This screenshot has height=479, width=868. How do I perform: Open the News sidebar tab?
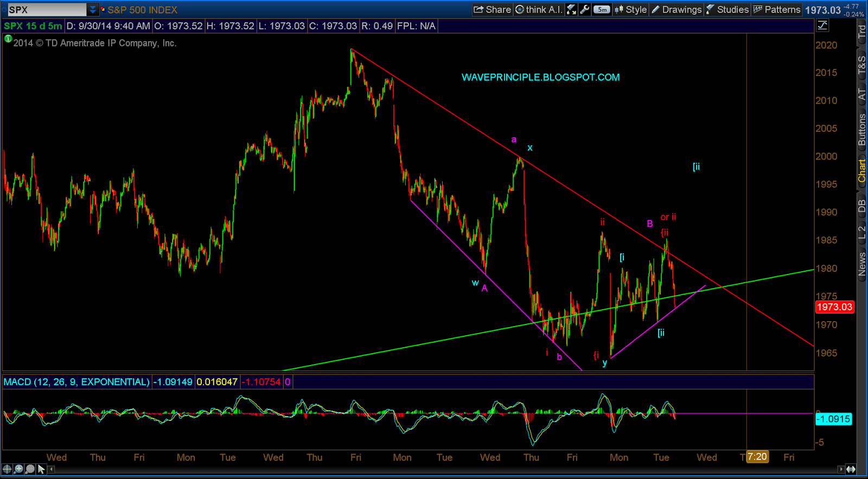pyautogui.click(x=861, y=264)
